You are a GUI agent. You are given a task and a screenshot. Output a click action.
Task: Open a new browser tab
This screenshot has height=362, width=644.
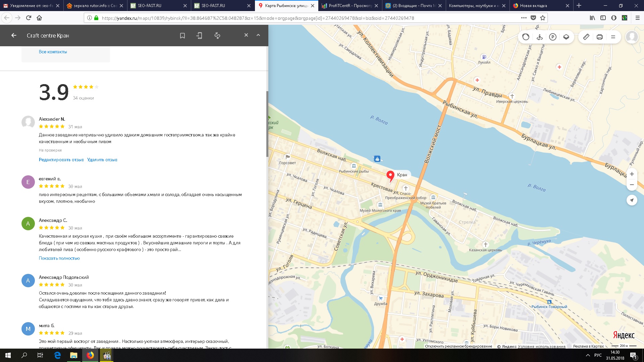click(x=579, y=6)
